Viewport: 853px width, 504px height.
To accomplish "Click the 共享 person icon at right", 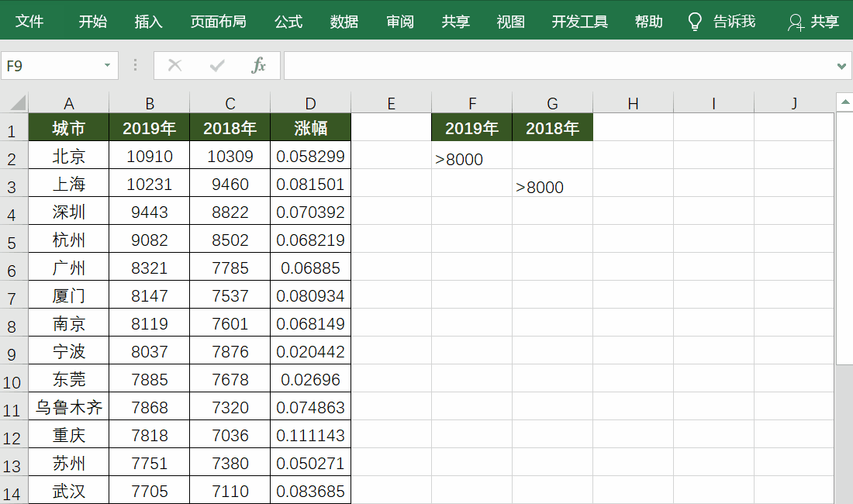I will [x=796, y=22].
